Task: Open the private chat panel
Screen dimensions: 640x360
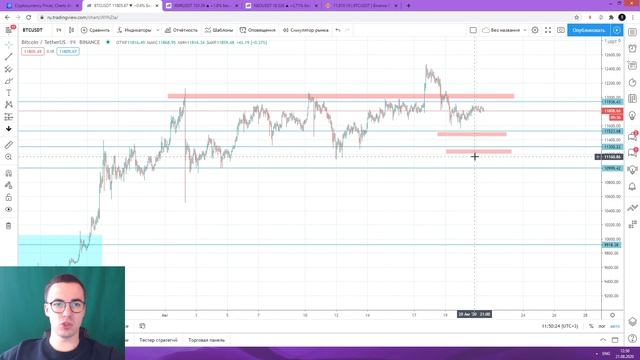Action: [632, 153]
